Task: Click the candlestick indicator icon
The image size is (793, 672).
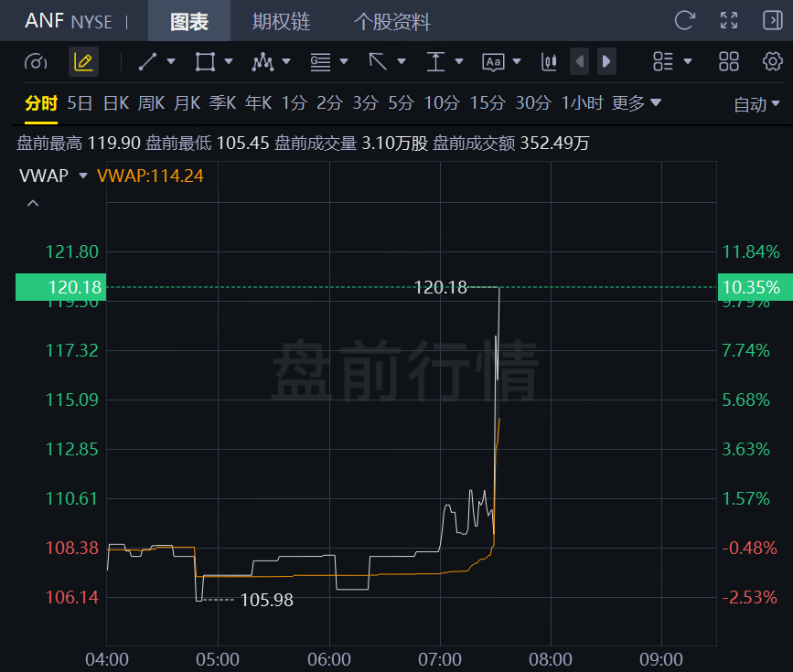Action: (x=549, y=61)
